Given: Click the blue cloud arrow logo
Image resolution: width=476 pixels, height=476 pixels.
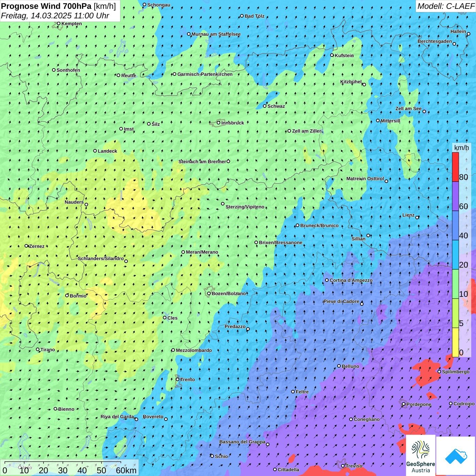Looking at the screenshot, I should [x=456, y=456].
